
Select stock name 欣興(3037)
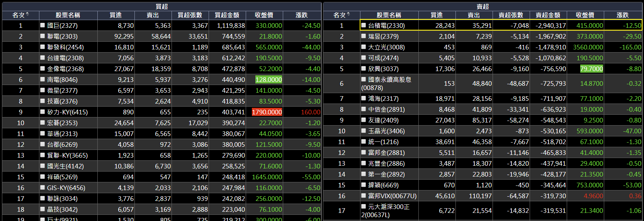(x=383, y=69)
